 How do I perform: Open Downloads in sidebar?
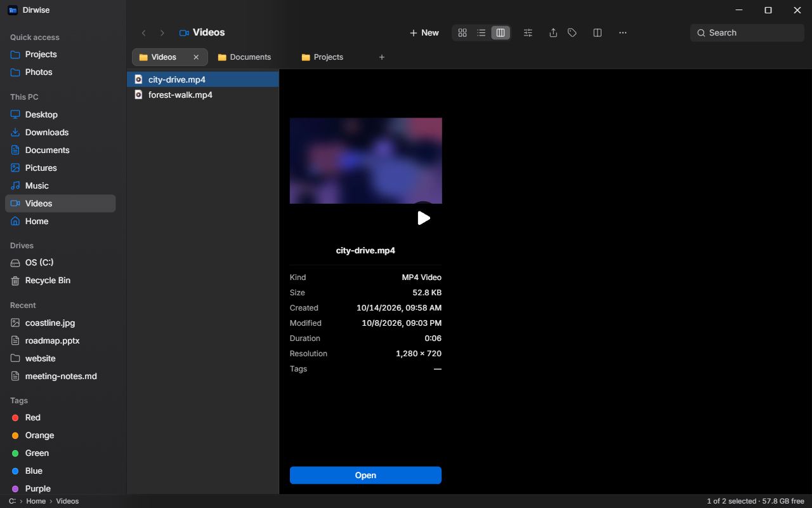tap(60, 132)
